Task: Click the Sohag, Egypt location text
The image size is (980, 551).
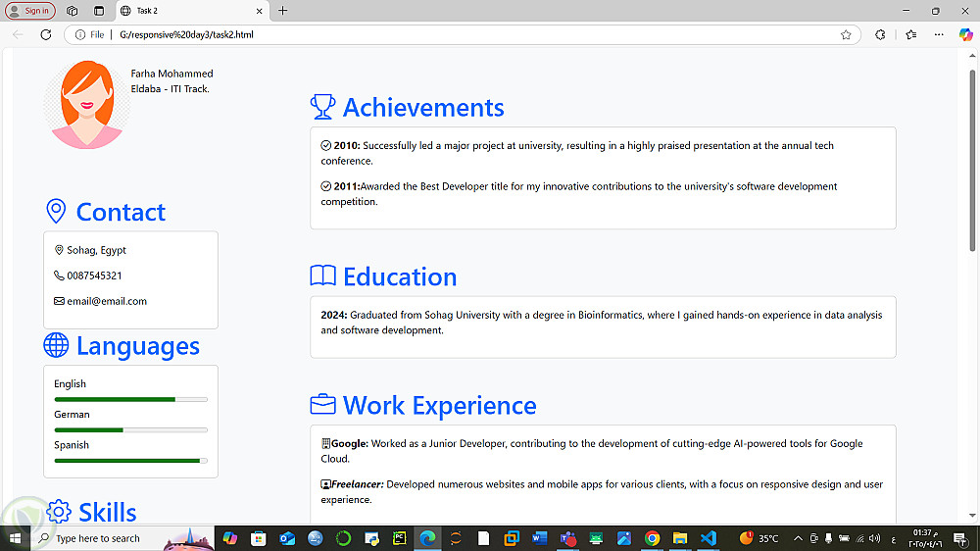Action: pos(96,250)
